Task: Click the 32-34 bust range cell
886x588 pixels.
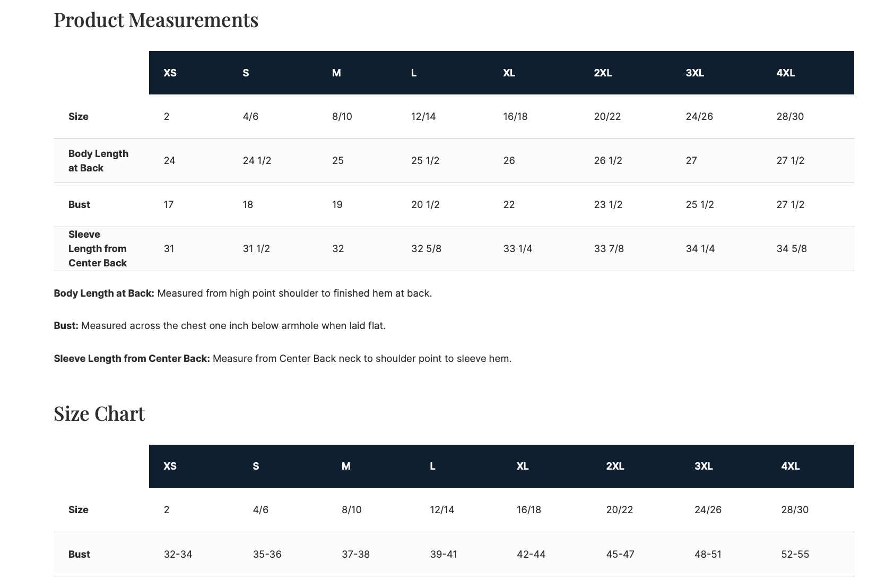Action: tap(178, 554)
